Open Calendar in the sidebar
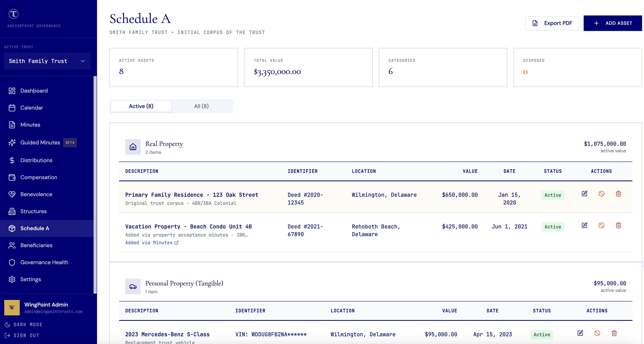 point(47,108)
